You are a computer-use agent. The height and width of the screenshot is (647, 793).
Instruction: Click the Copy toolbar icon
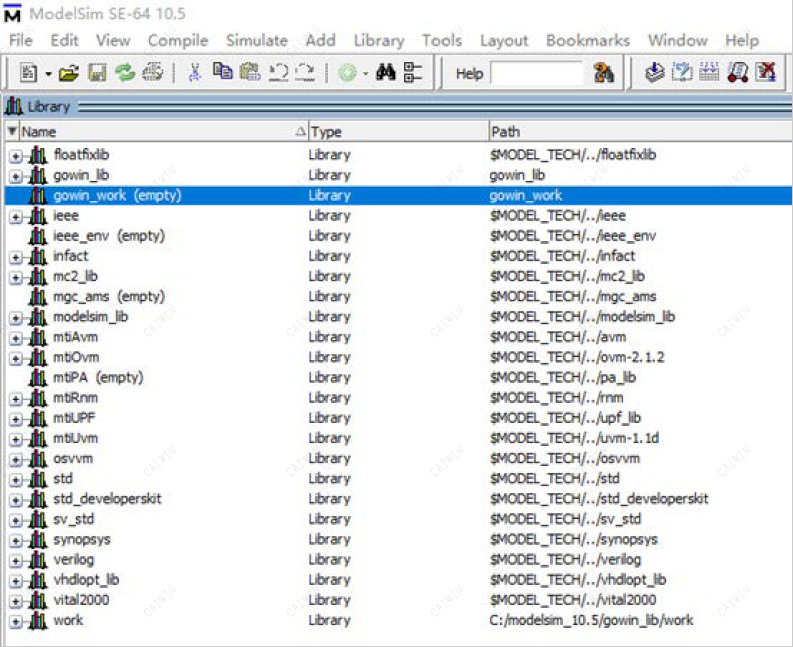[x=223, y=72]
